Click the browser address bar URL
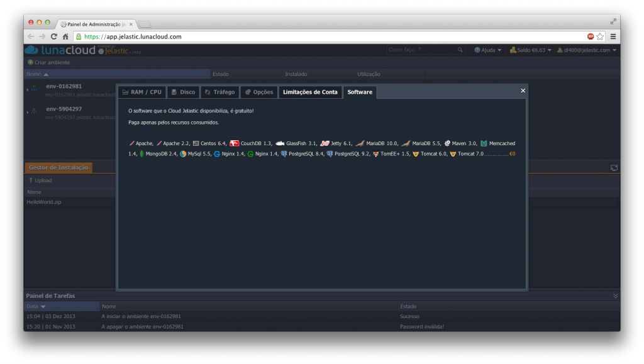Screen dimensions: 644x364 133,36
